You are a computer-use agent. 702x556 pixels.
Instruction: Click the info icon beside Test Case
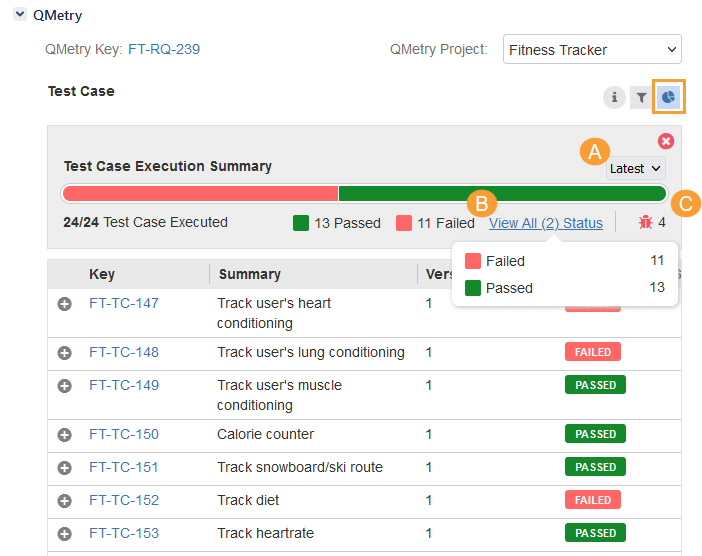(614, 98)
